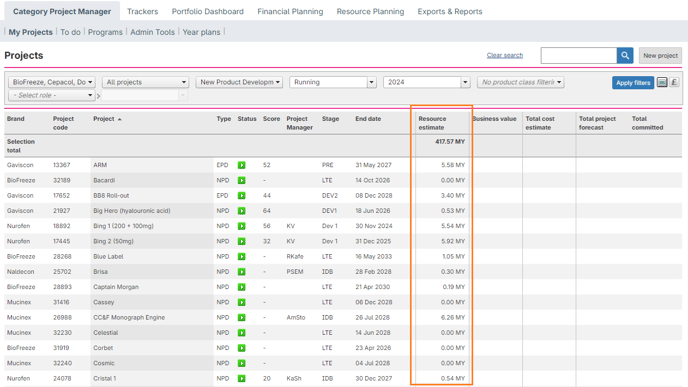688x387 pixels.
Task: Open the Programs submenu
Action: coord(105,32)
